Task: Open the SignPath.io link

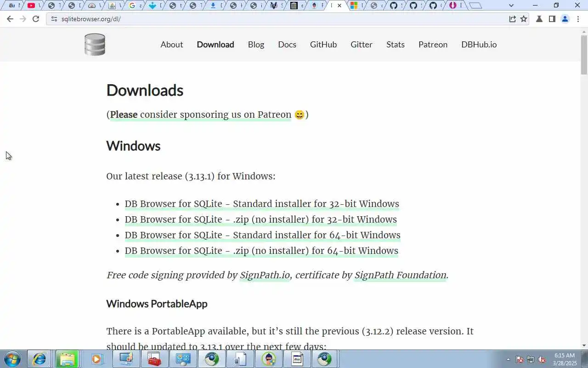Action: [x=265, y=275]
